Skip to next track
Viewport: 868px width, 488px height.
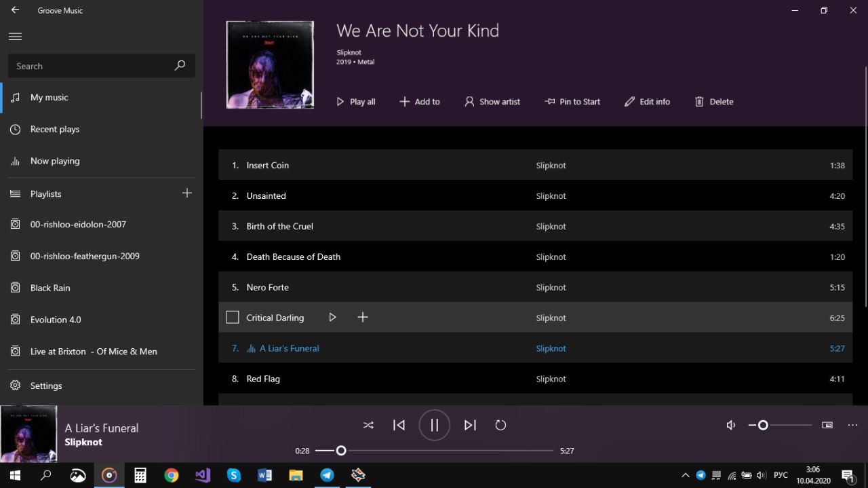pos(470,425)
